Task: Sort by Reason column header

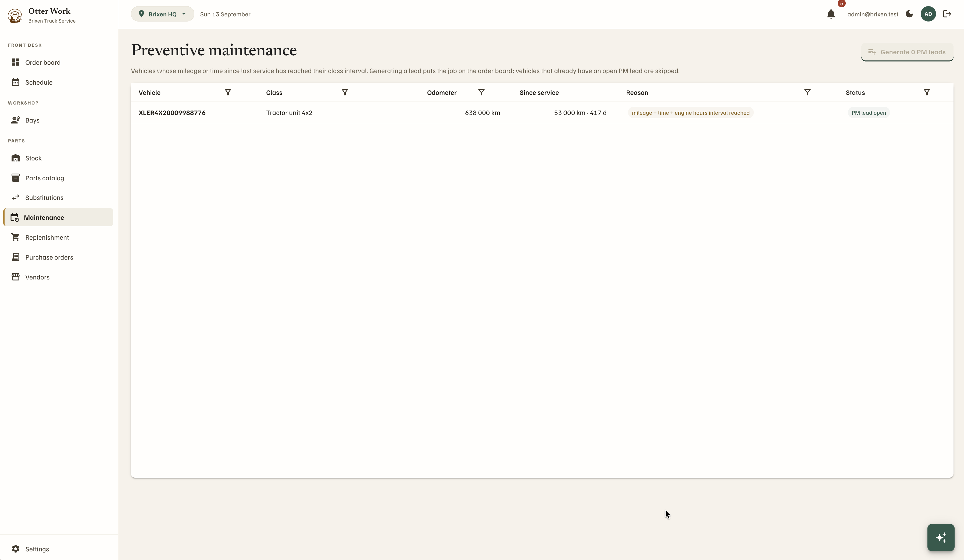Action: click(x=637, y=92)
